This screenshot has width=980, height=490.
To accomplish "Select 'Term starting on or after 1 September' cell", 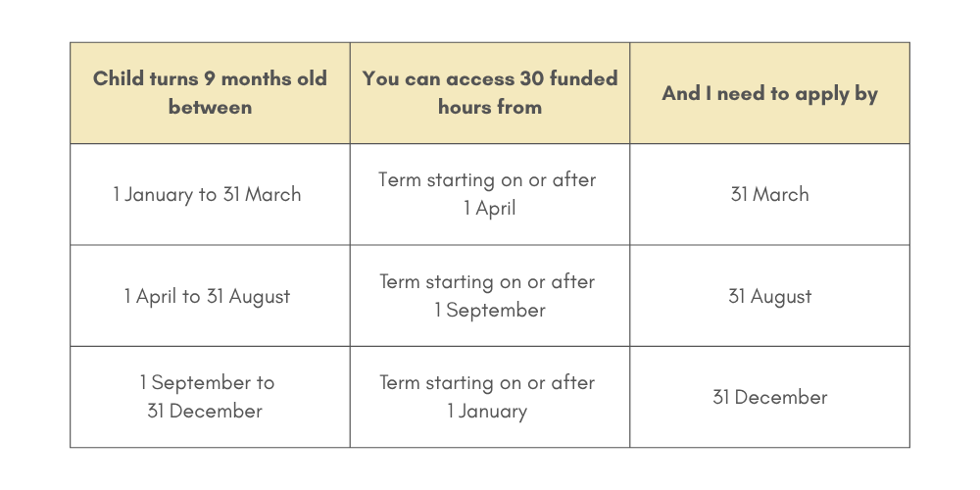I will [x=490, y=296].
